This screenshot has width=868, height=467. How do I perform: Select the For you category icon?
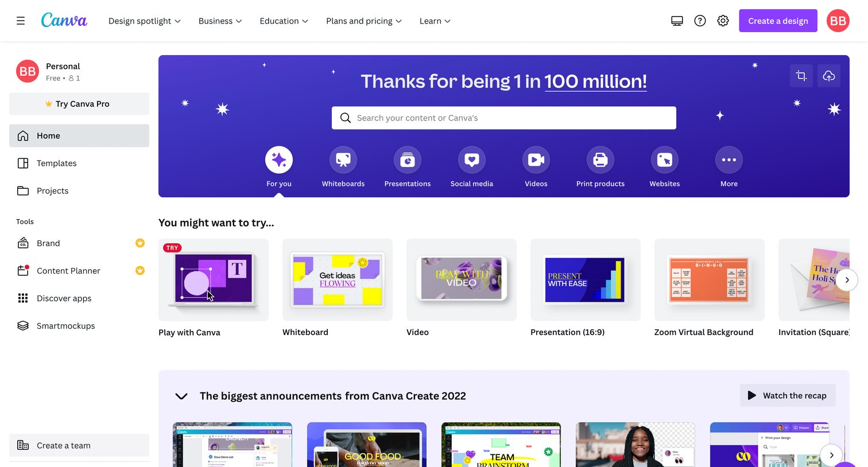[x=279, y=159]
